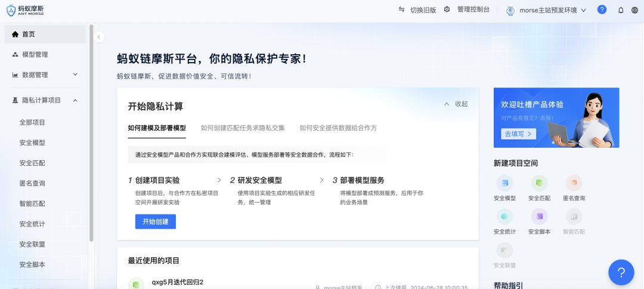
Task: Click 最近使用的项目 heading
Action: [x=154, y=260]
